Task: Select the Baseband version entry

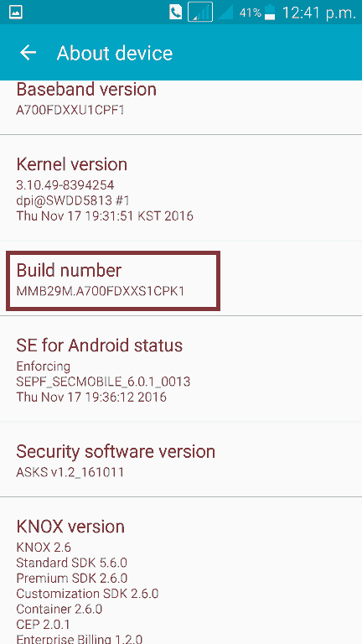Action: [181, 107]
